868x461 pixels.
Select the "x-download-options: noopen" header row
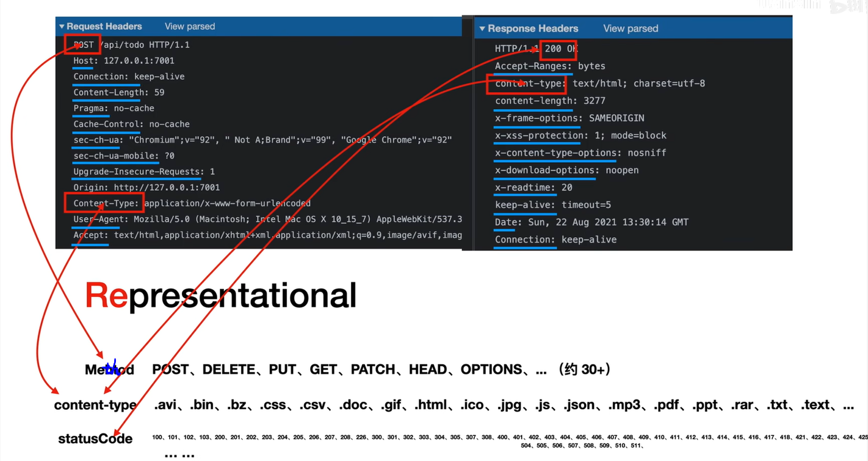(567, 171)
